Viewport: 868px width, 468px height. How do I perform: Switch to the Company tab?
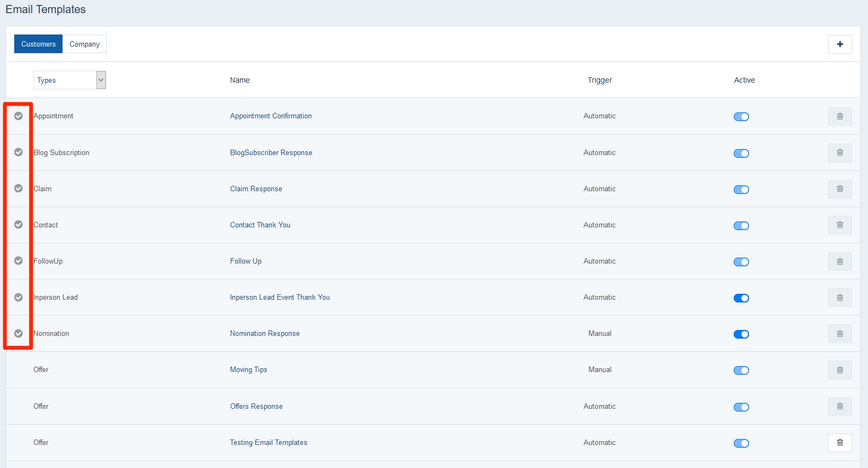click(x=84, y=44)
